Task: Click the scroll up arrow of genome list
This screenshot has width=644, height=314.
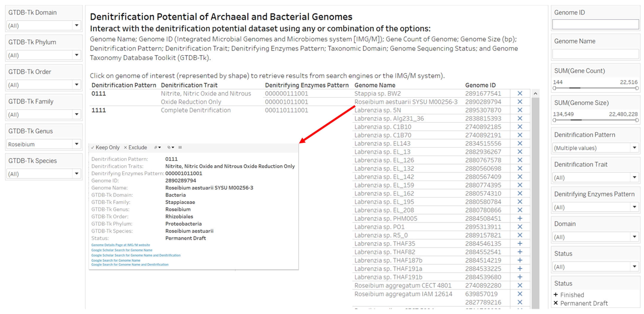Action: [x=535, y=94]
